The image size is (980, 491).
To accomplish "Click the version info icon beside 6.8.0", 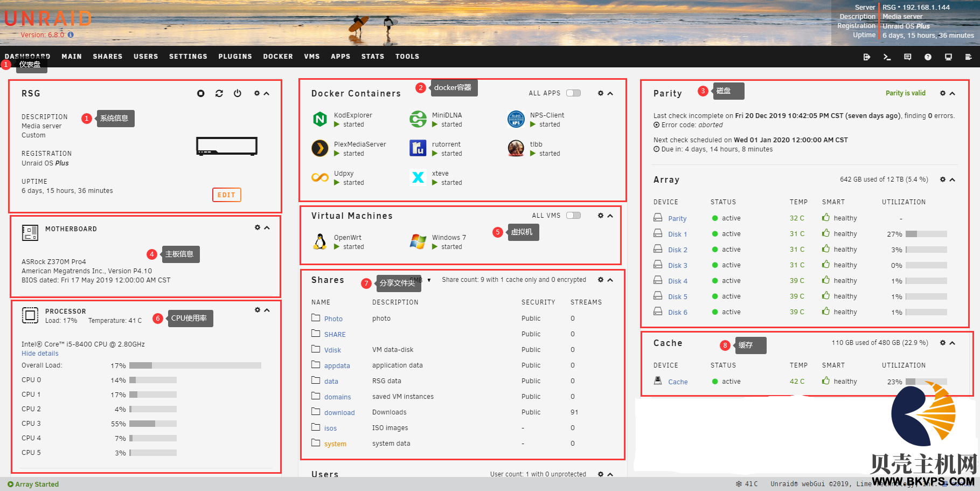I will (71, 34).
